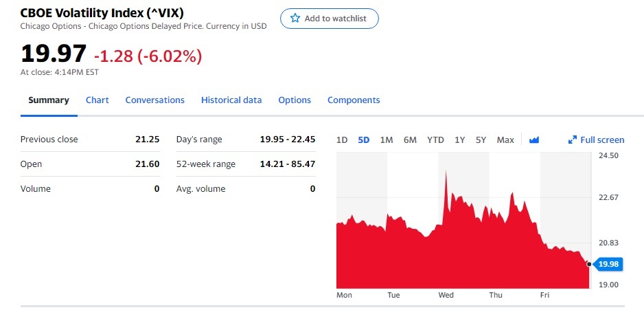The image size is (644, 321).
Task: View the Components tab
Action: (354, 100)
